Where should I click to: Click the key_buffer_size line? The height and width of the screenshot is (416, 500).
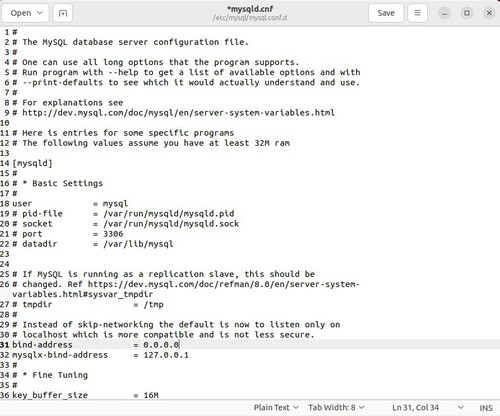[85, 395]
